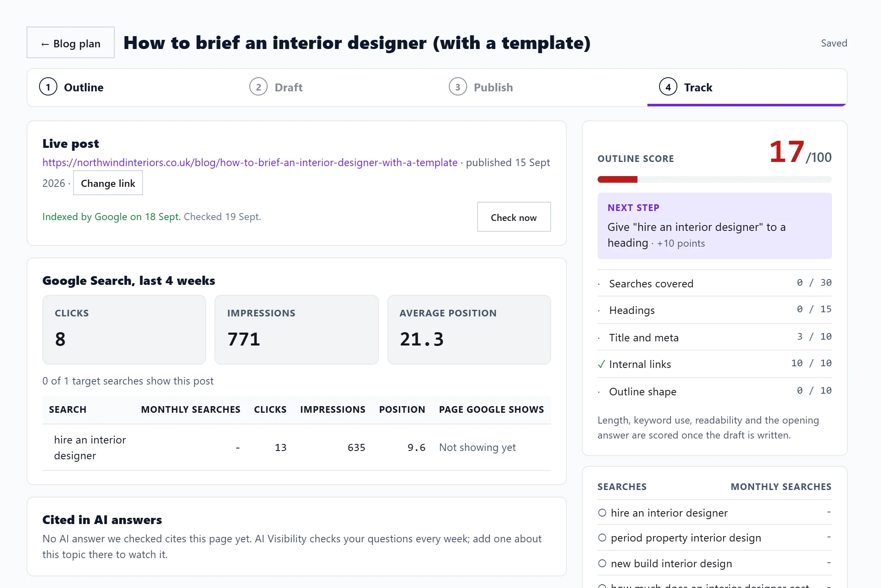Select circle beside 'new build interior design'
The width and height of the screenshot is (881, 588).
602,563
